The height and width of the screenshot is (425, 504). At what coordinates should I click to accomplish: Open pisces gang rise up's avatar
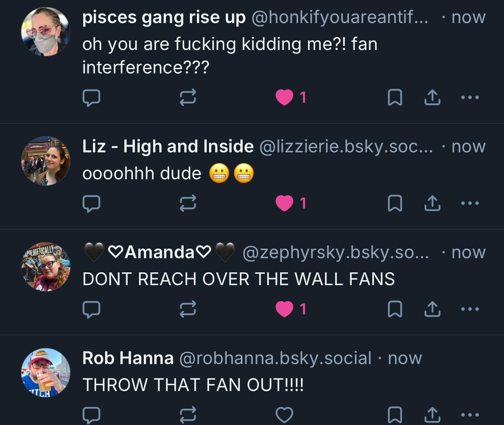(46, 32)
